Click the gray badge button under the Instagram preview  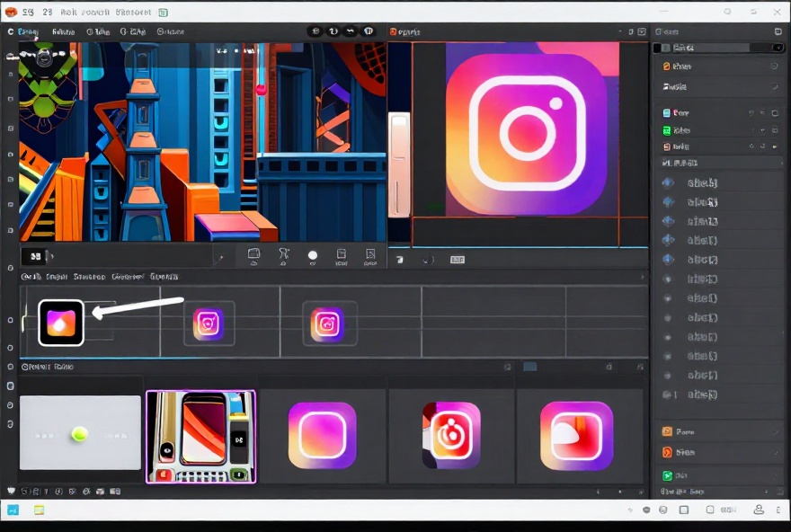point(458,260)
